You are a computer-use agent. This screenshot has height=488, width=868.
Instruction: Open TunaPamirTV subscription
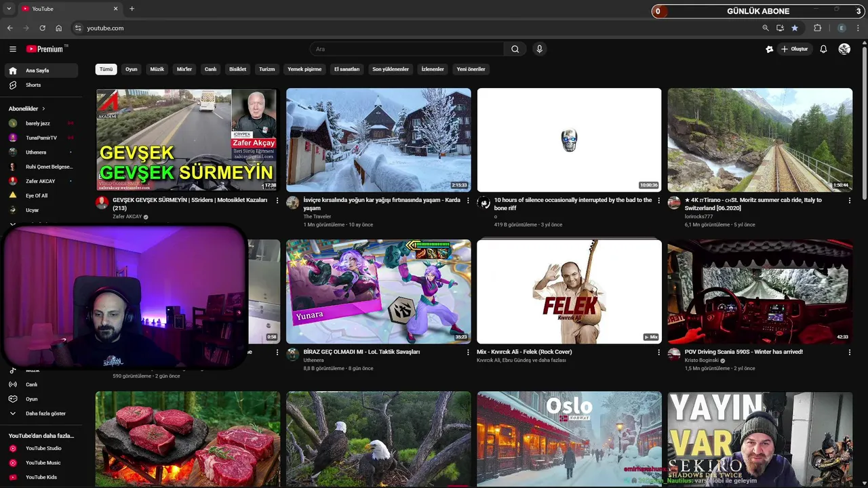click(40, 138)
